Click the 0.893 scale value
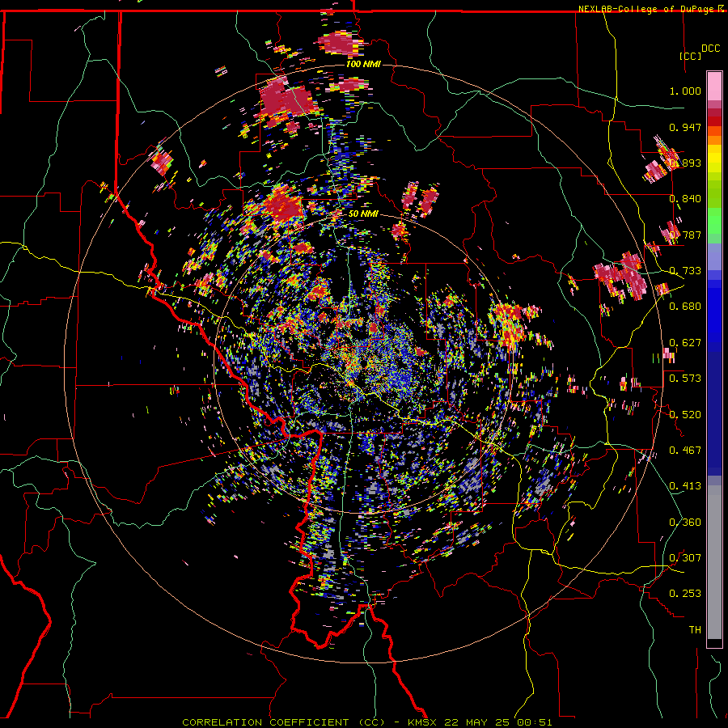This screenshot has width=728, height=728. coord(685,163)
